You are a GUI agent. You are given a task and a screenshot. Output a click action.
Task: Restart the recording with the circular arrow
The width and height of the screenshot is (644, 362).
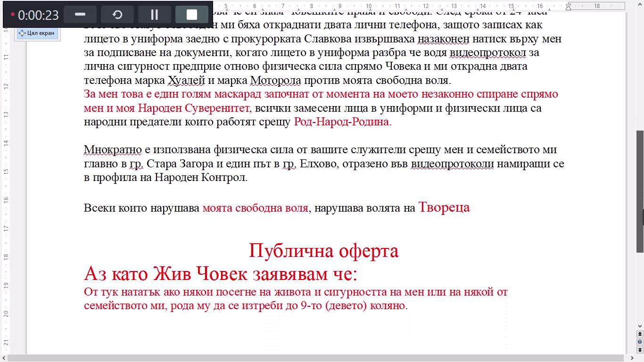point(117,15)
